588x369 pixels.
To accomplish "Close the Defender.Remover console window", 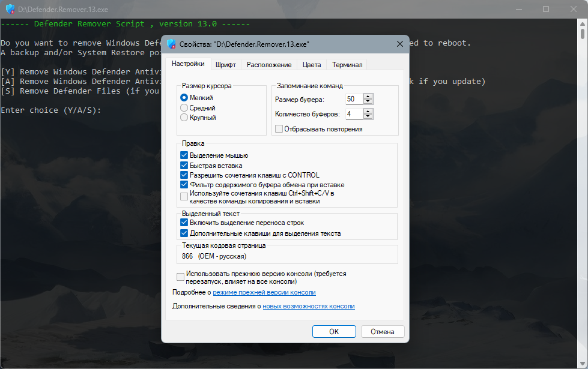I will 574,9.
